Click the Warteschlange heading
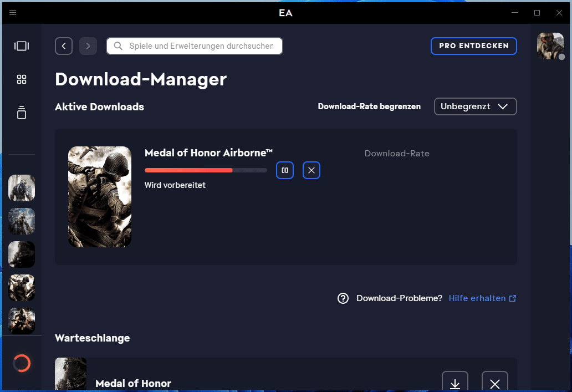Viewport: 572px width, 392px height. click(x=93, y=338)
